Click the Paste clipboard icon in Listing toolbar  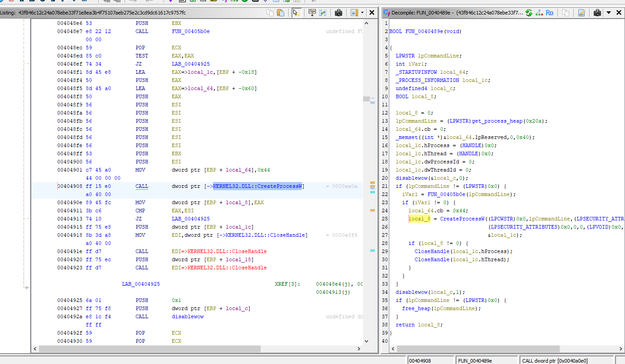tap(281, 13)
